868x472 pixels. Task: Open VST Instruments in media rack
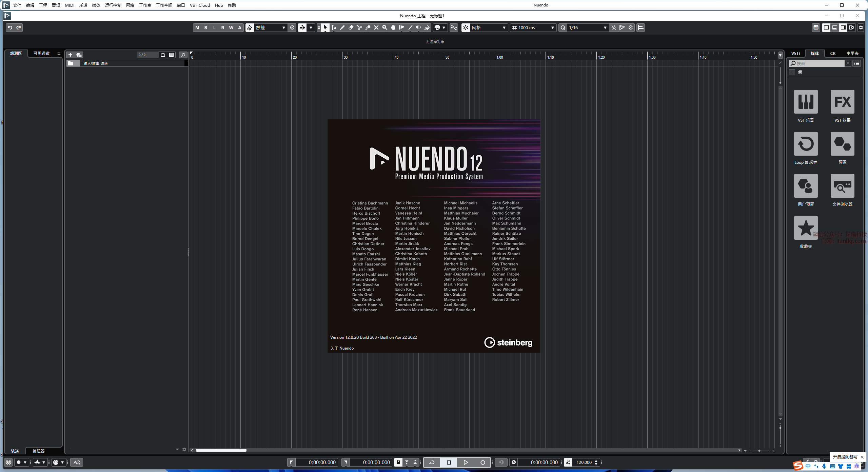pyautogui.click(x=806, y=102)
